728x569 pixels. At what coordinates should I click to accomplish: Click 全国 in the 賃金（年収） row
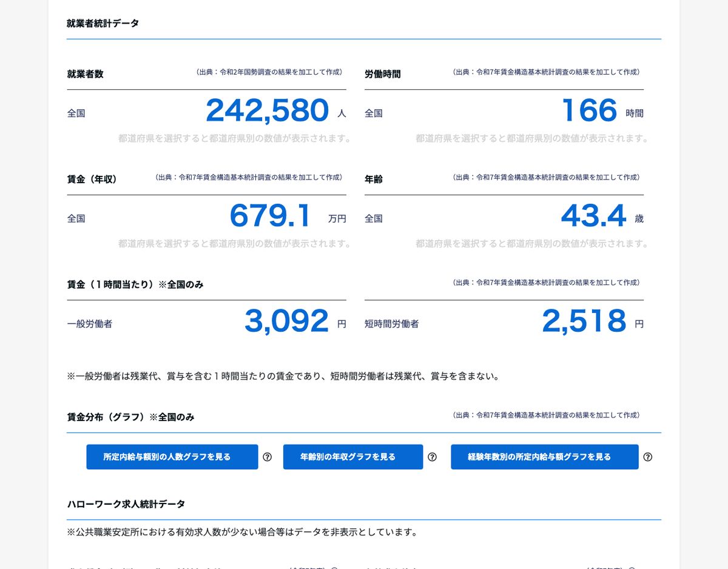pos(76,218)
